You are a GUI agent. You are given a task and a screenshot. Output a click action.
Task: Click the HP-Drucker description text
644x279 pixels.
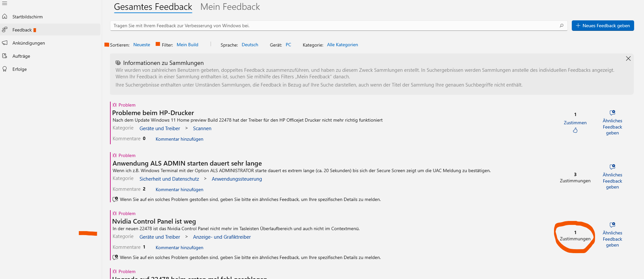point(248,120)
